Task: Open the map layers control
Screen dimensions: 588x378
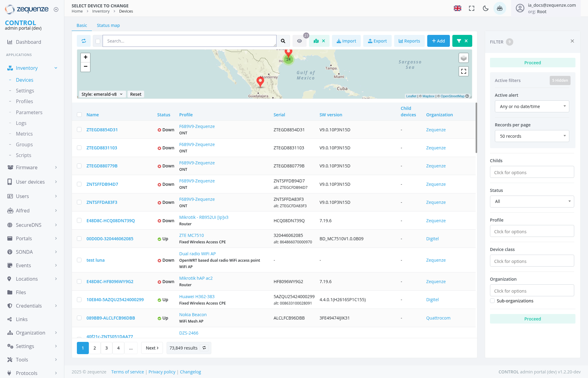Action: pos(464,58)
